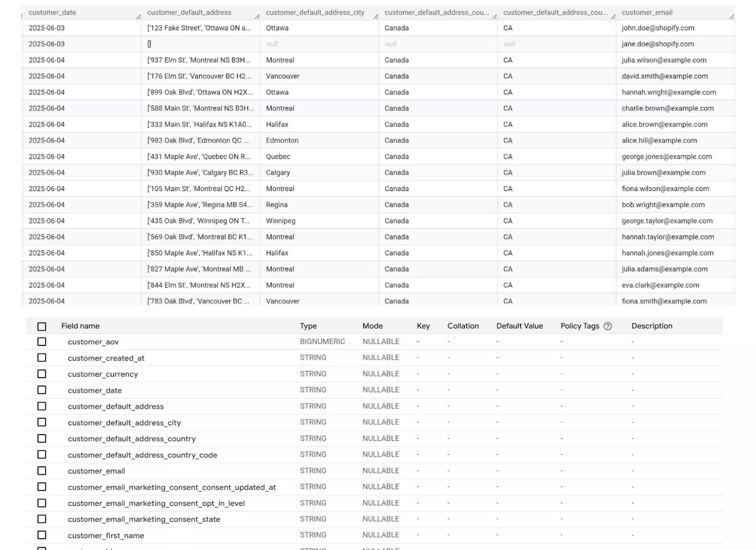
Task: Check the customer_first_name field checkbox
Action: tap(42, 534)
